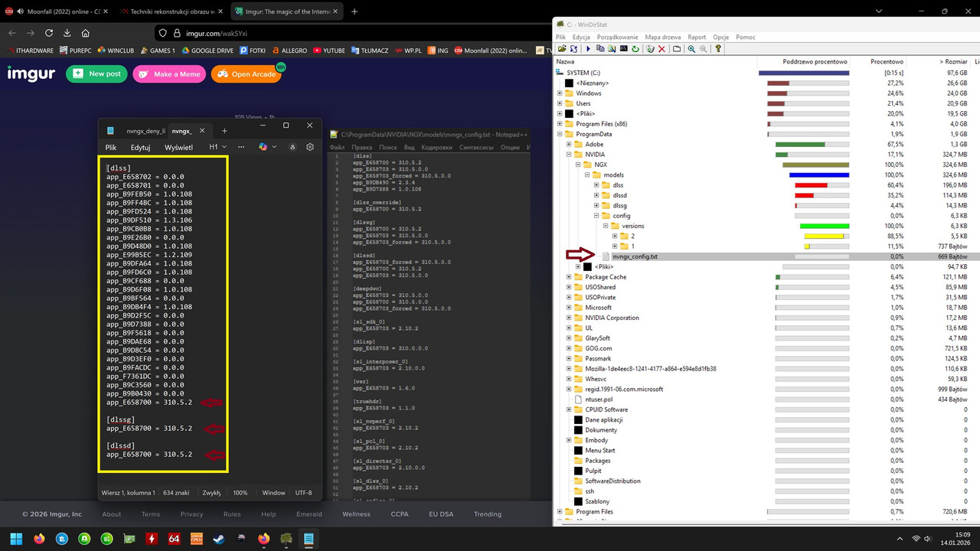Click the Make a Meme button
The image size is (980, 551).
168,73
